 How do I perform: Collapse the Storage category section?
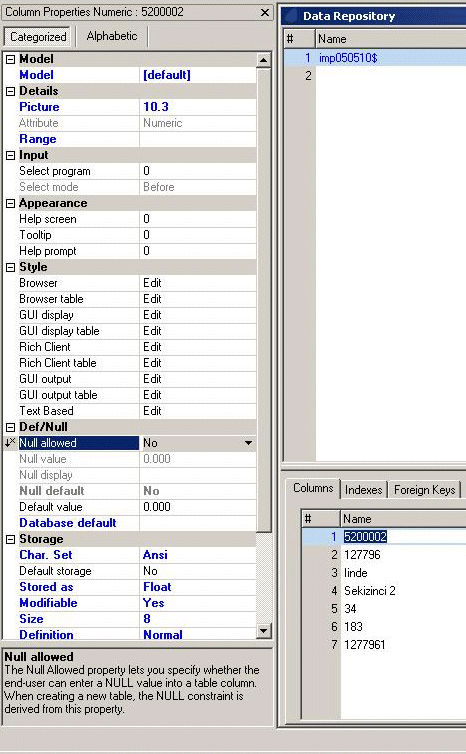[10, 540]
